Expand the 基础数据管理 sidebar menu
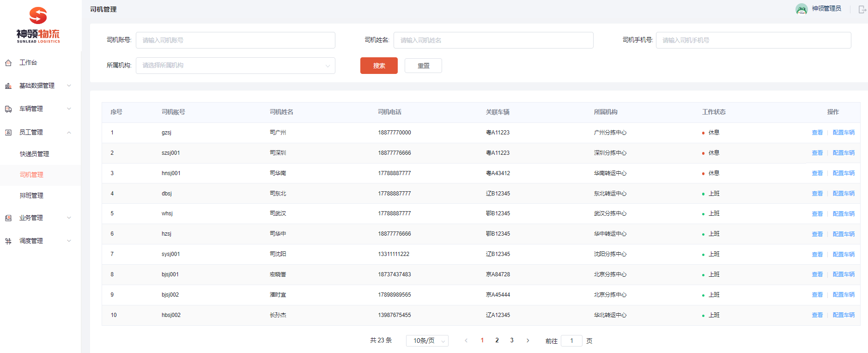Screen dimensions: 868x353 [37, 86]
